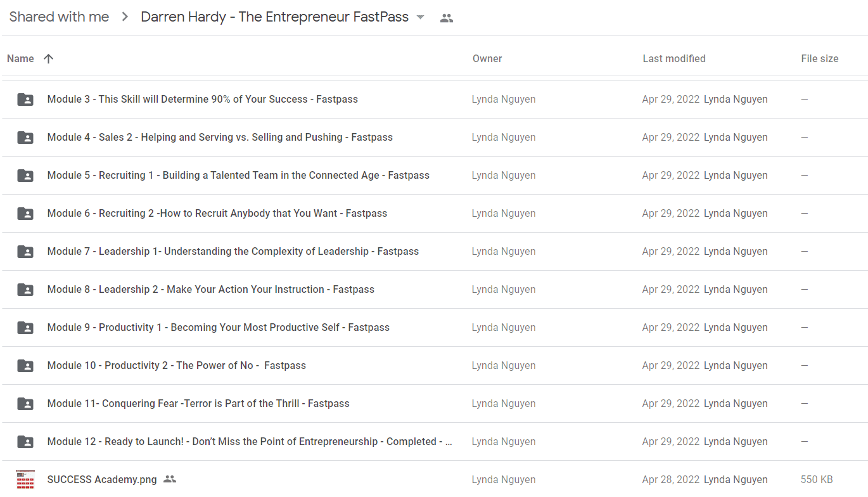Expand the folder name dropdown arrow in breadcrumb

point(420,18)
